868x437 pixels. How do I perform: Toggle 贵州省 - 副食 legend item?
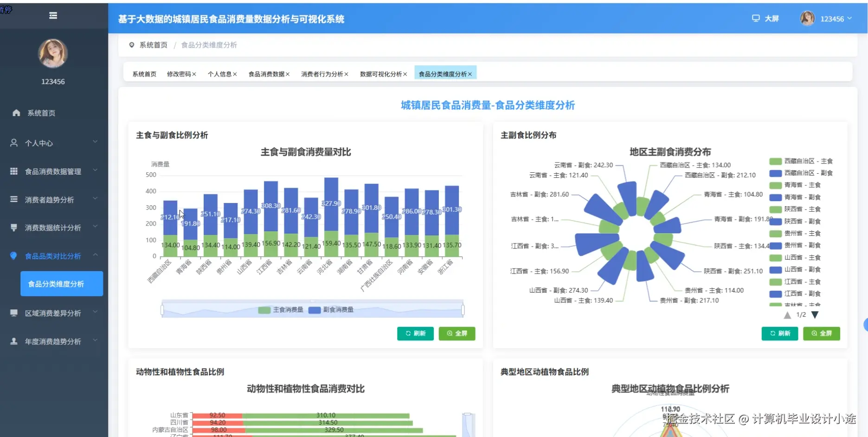(795, 245)
